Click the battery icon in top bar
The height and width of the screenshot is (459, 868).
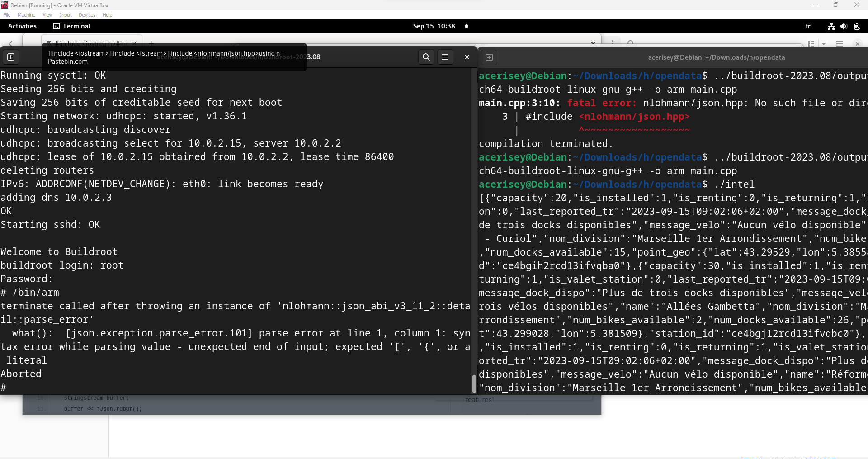point(857,26)
